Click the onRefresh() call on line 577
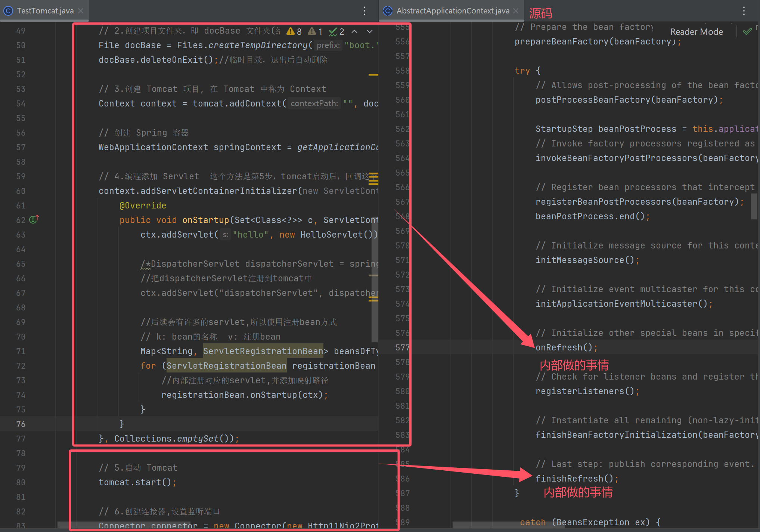Image resolution: width=760 pixels, height=532 pixels. [x=567, y=347]
